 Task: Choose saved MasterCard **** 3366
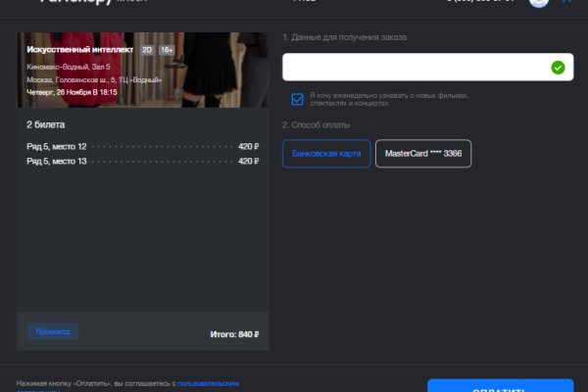pyautogui.click(x=423, y=154)
